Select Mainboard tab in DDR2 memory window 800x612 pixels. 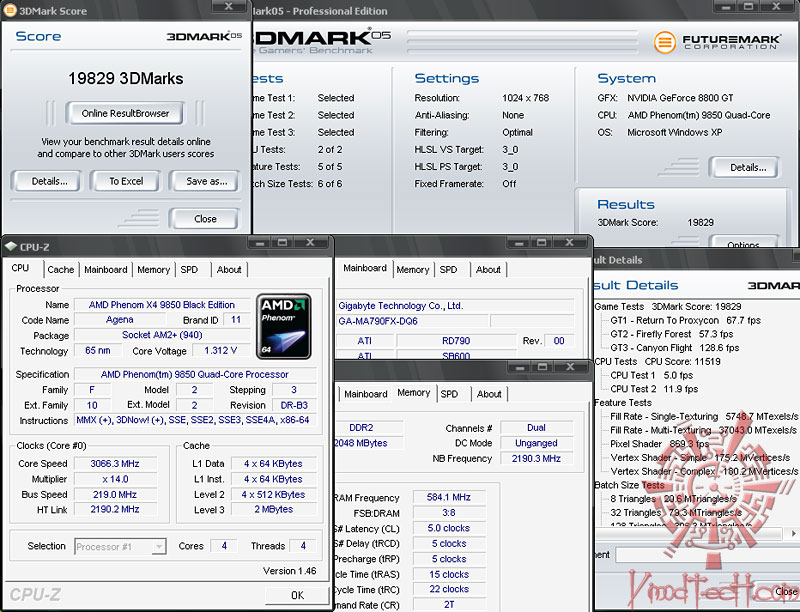pos(365,394)
